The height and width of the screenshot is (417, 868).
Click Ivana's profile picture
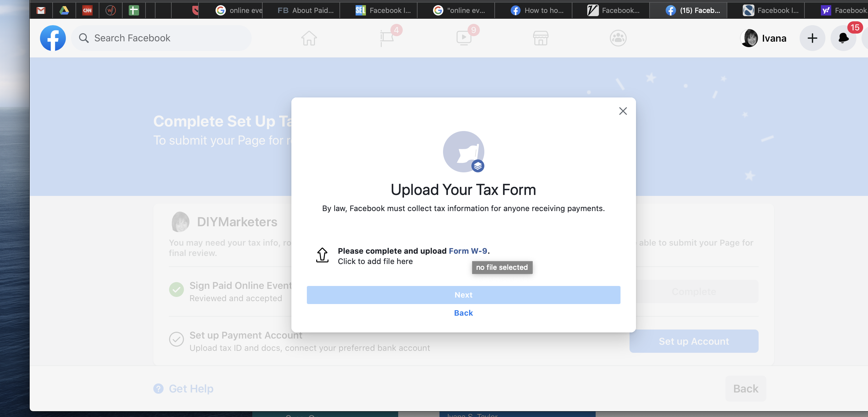click(749, 38)
